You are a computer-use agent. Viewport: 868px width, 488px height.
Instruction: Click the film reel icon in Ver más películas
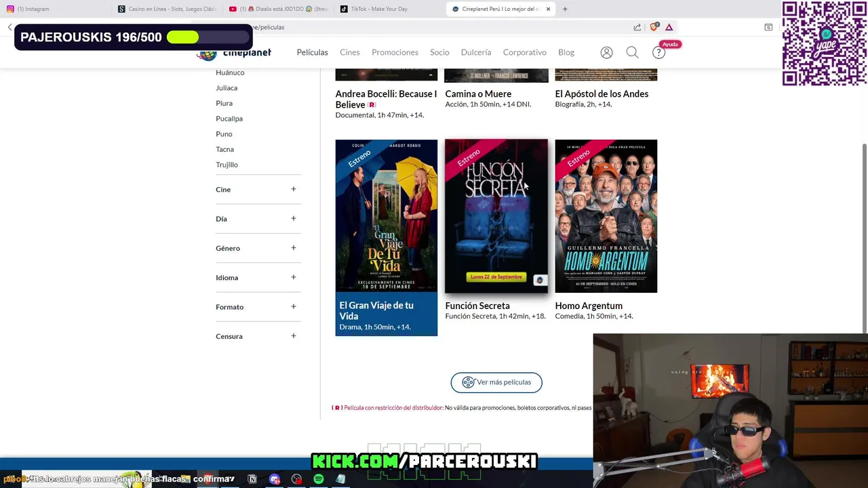[x=468, y=382]
